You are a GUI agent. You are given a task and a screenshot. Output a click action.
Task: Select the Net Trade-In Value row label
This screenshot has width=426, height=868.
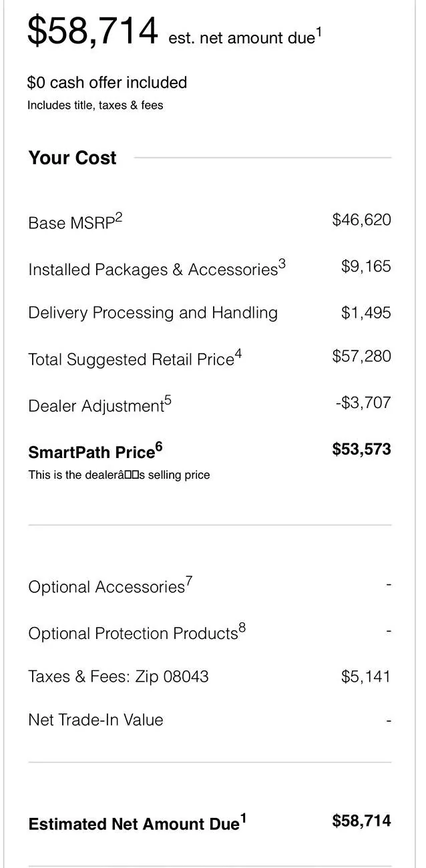[95, 720]
